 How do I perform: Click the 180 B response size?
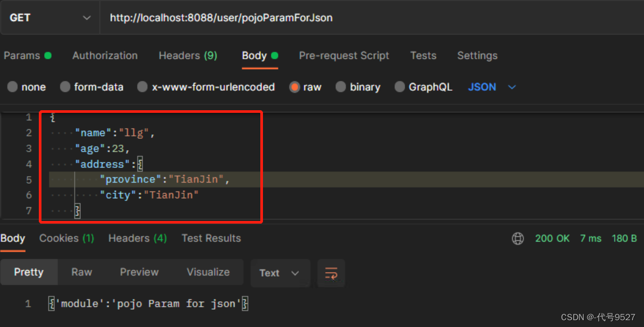624,238
